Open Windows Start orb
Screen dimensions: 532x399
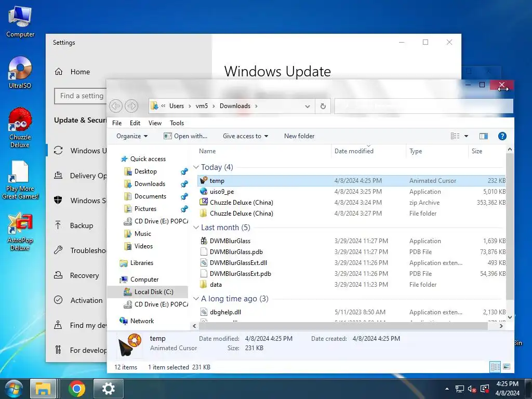(x=14, y=389)
